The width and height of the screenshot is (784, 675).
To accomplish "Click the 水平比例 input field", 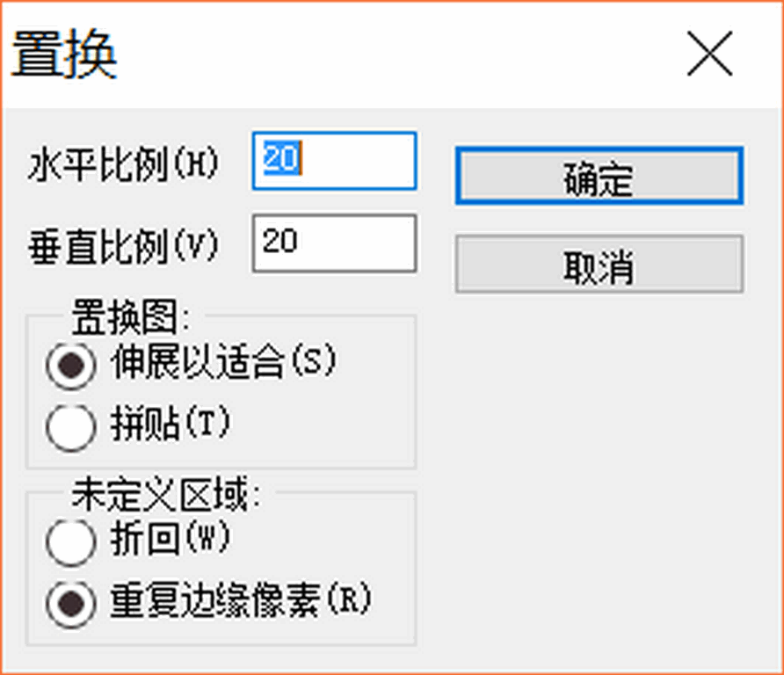I will [x=334, y=161].
